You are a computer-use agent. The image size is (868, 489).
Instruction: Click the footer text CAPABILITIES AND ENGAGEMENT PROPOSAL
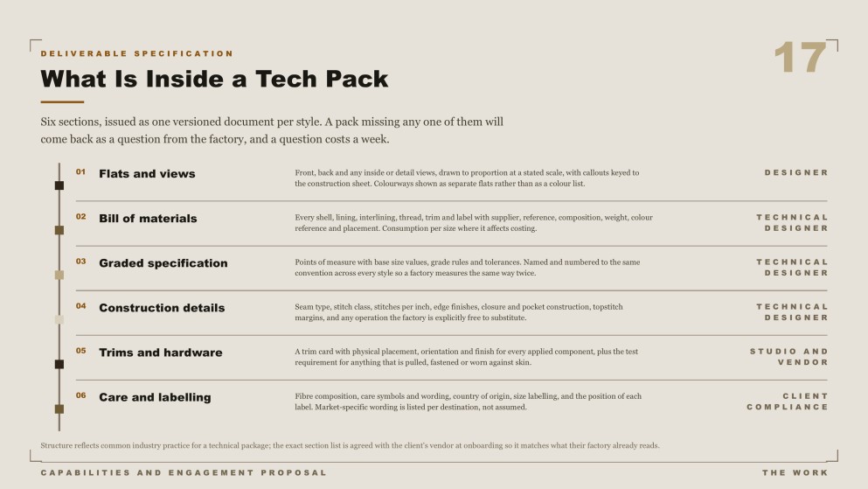click(184, 473)
